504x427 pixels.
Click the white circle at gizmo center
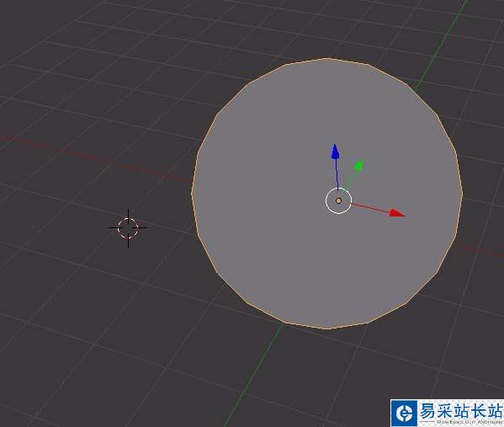point(338,200)
